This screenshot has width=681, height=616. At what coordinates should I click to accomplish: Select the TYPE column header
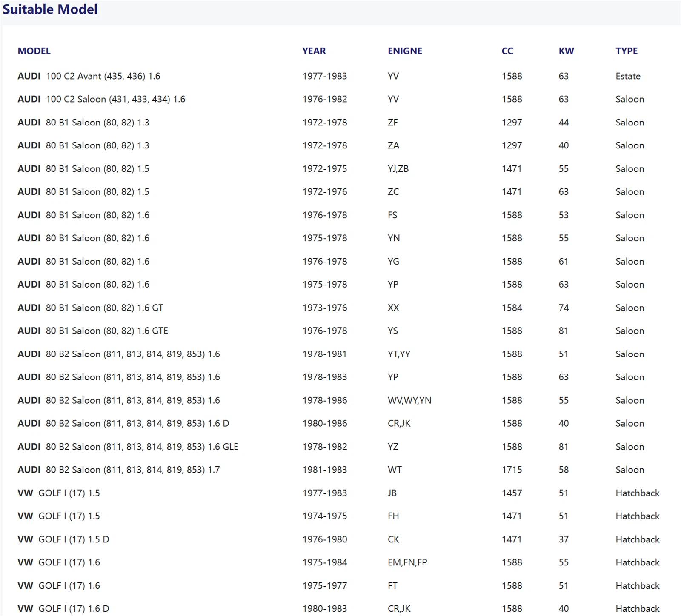[627, 51]
